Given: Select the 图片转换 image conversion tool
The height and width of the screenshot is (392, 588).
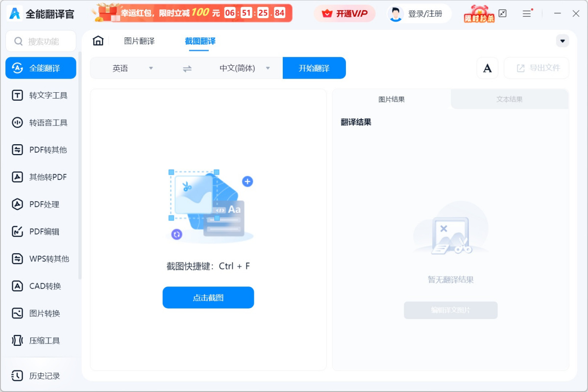Looking at the screenshot, I should click(x=41, y=313).
